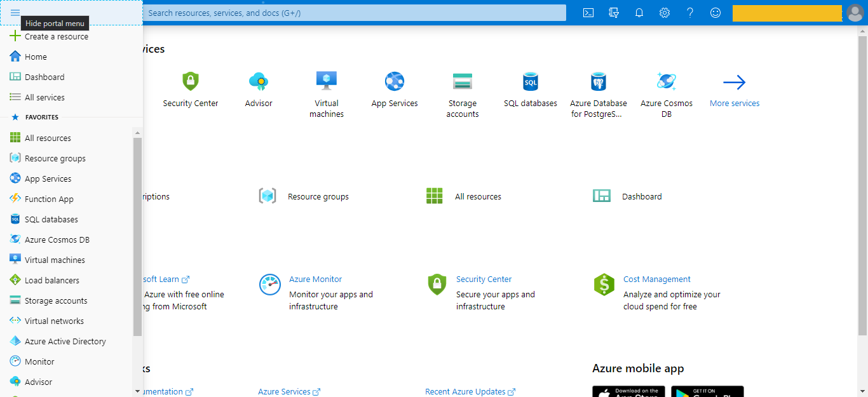Toggle Hide portal menu
The width and height of the screenshot is (868, 397).
(x=15, y=12)
